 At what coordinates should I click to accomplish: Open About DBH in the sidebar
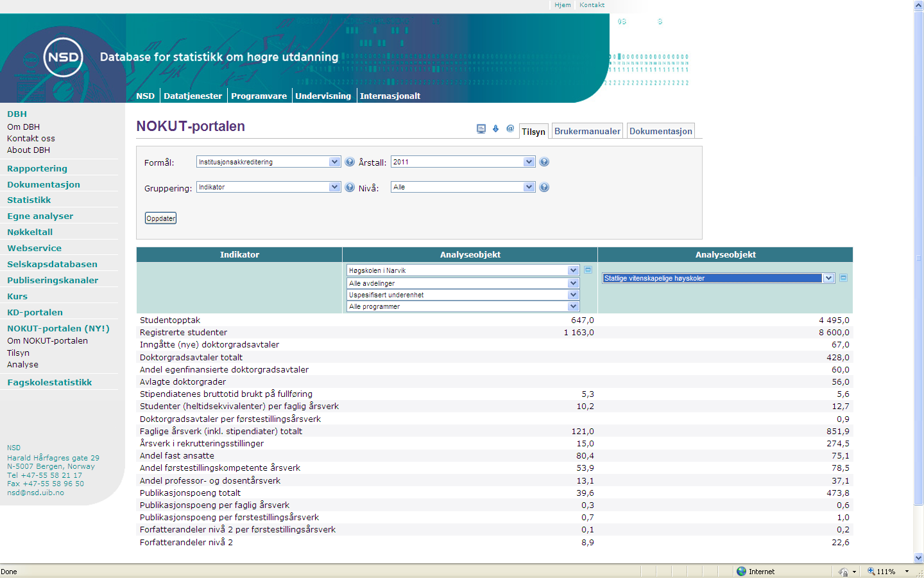click(28, 150)
